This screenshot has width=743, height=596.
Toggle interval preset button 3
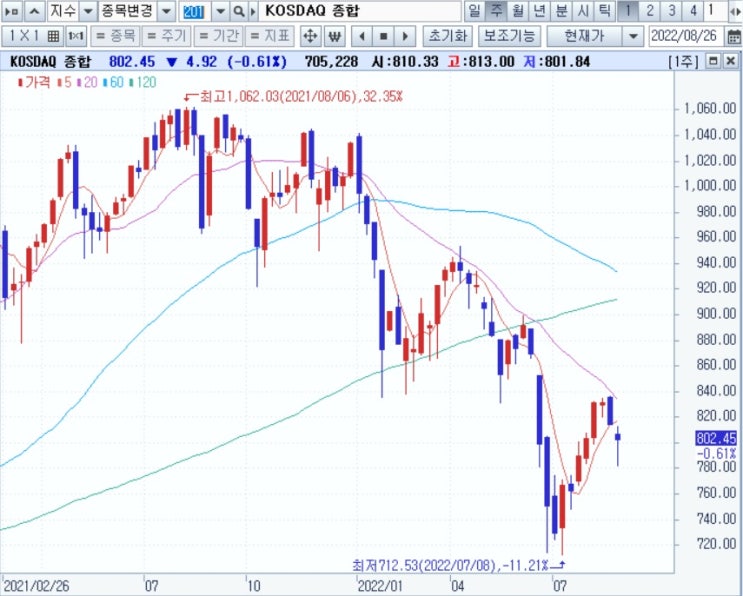671,10
